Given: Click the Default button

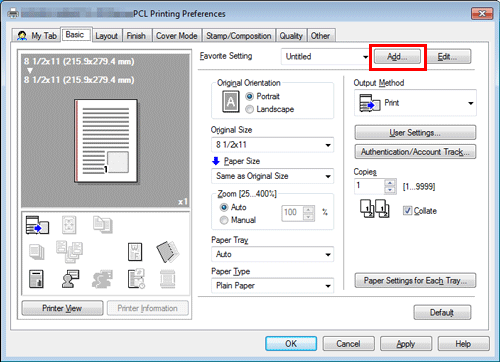Looking at the screenshot, I should (x=442, y=313).
